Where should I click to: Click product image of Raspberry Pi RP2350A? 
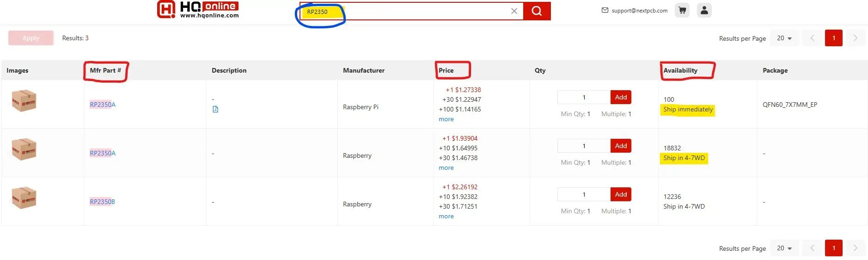coord(24,100)
